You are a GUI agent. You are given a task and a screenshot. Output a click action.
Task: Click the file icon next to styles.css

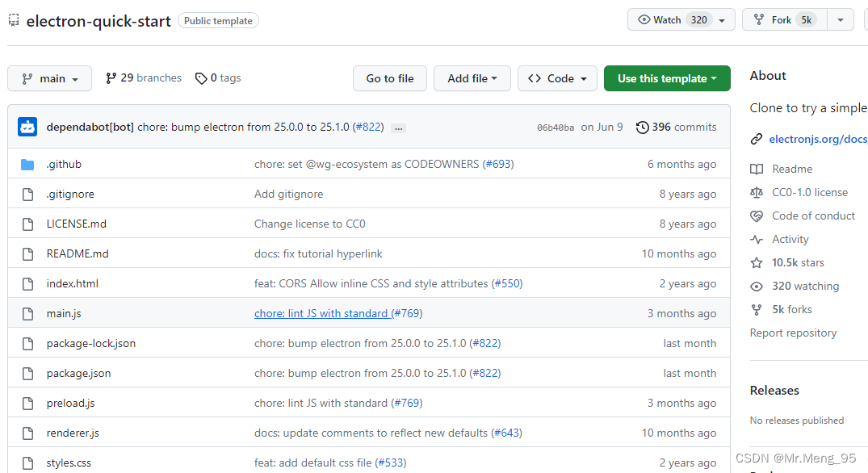point(27,463)
